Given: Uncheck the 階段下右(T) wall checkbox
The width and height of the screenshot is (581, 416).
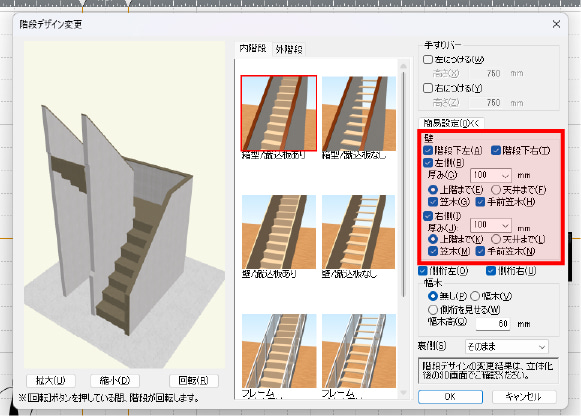Looking at the screenshot, I should click(x=496, y=150).
